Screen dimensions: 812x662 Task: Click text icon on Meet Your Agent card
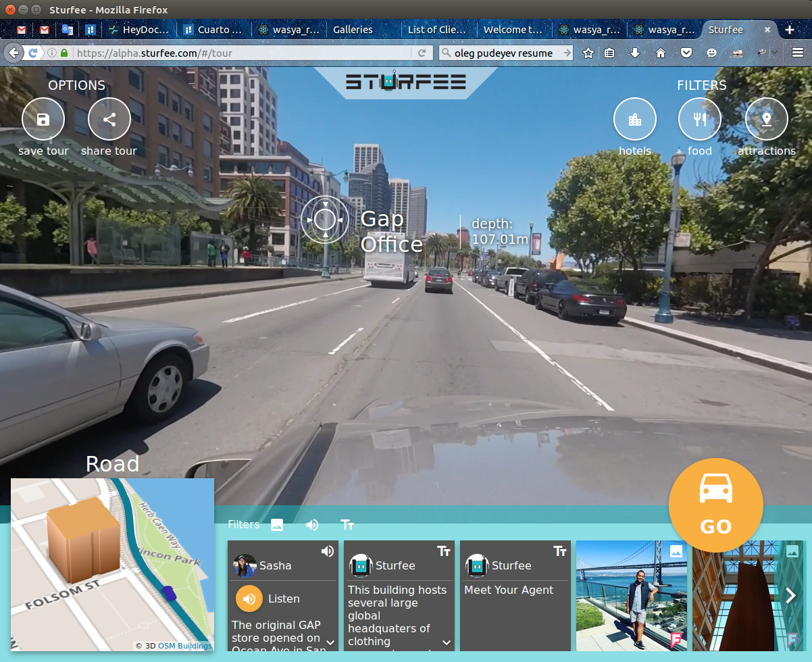pyautogui.click(x=560, y=551)
